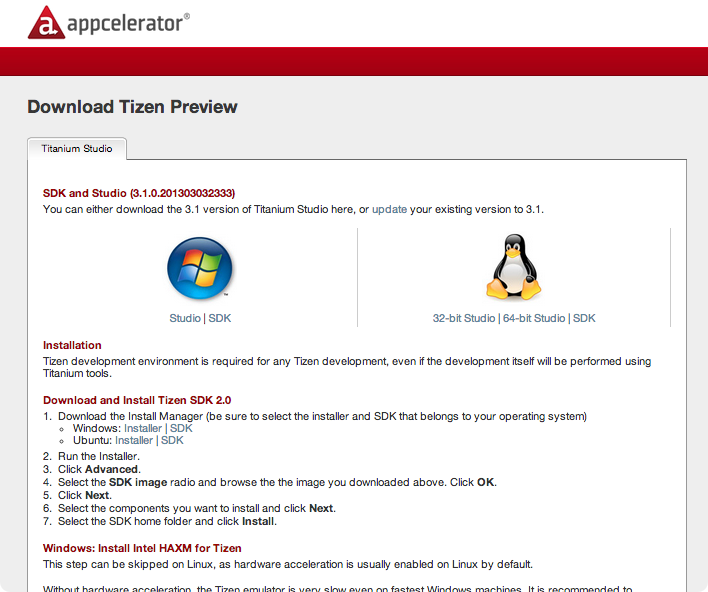This screenshot has height=592, width=708.
Task: Click the Appcelerator logo
Action: click(108, 23)
